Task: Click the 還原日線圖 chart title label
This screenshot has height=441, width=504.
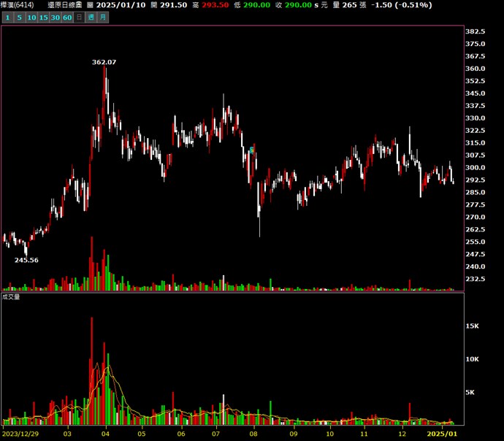Action: coord(65,5)
